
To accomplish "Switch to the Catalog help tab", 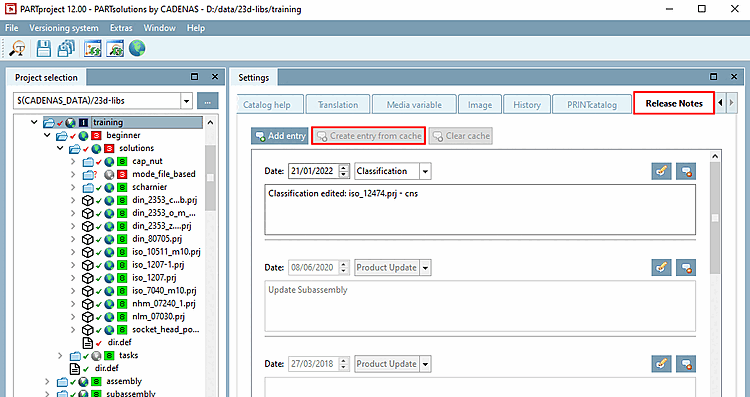I will coord(270,105).
